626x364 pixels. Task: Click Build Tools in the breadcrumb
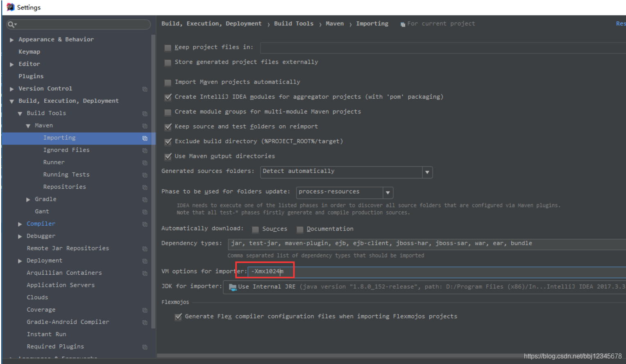(x=294, y=24)
